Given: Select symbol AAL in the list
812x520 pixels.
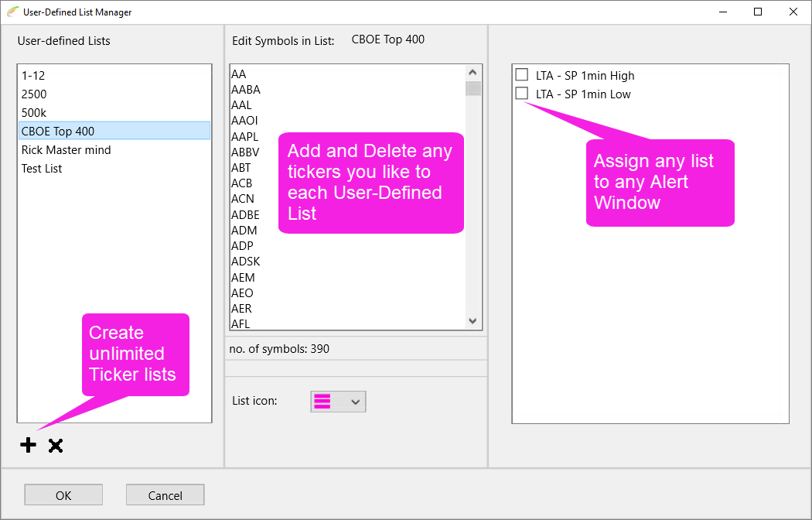Looking at the screenshot, I should [x=348, y=105].
